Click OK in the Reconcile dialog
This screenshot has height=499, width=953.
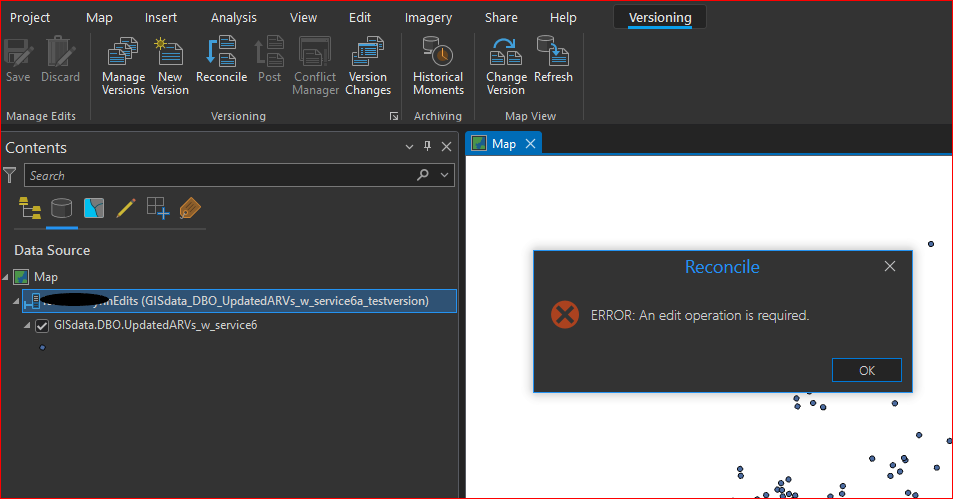click(x=867, y=370)
